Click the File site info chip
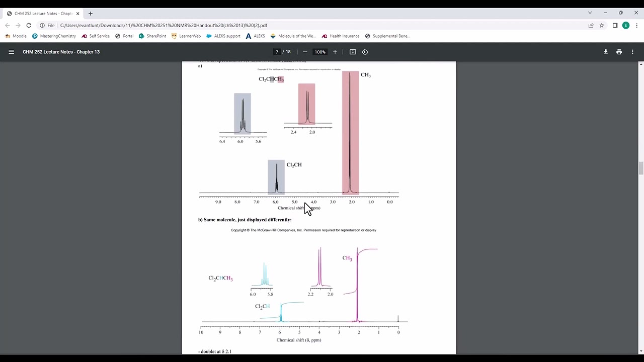Image resolution: width=644 pixels, height=362 pixels. pyautogui.click(x=48, y=25)
